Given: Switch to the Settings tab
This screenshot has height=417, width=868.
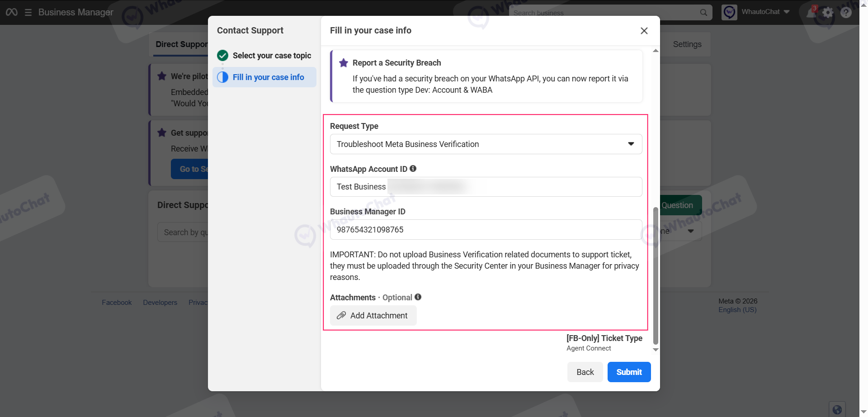Looking at the screenshot, I should coord(687,44).
